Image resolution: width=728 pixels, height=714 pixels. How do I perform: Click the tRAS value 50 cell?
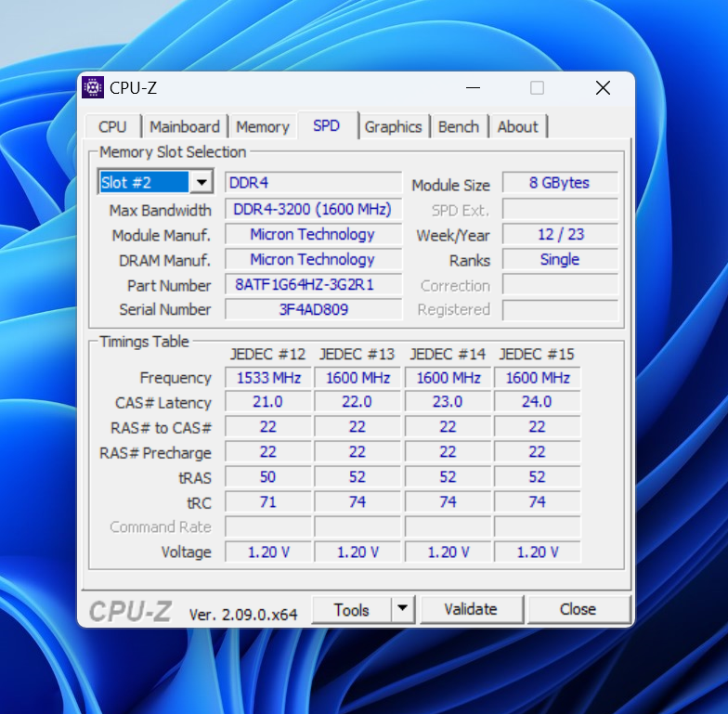[268, 477]
